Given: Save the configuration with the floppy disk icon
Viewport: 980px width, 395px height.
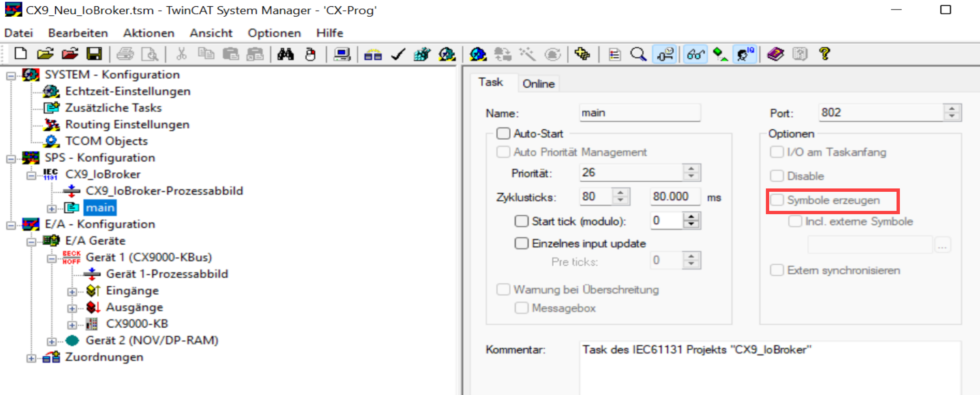Looking at the screenshot, I should click(x=94, y=54).
